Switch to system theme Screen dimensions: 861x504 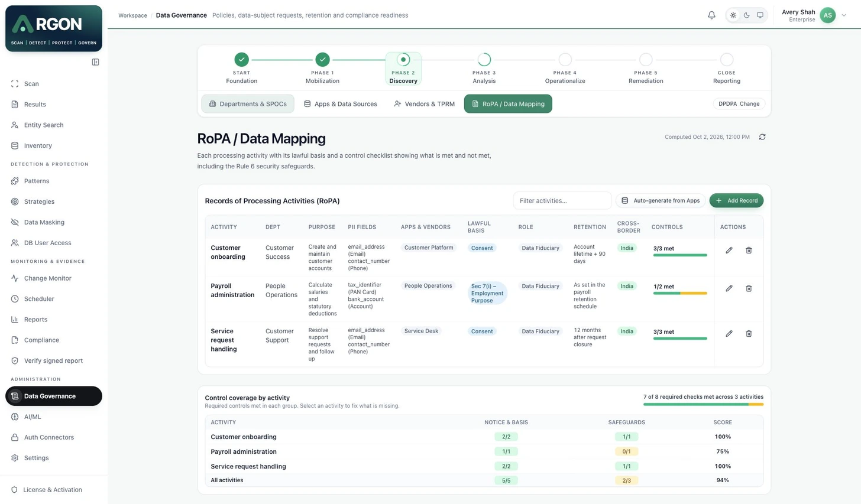point(760,15)
